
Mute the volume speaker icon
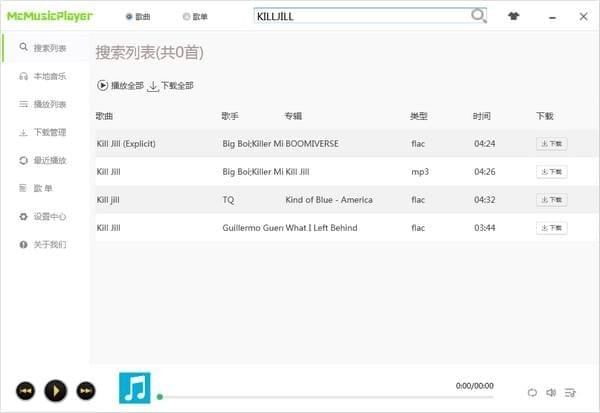(x=551, y=392)
